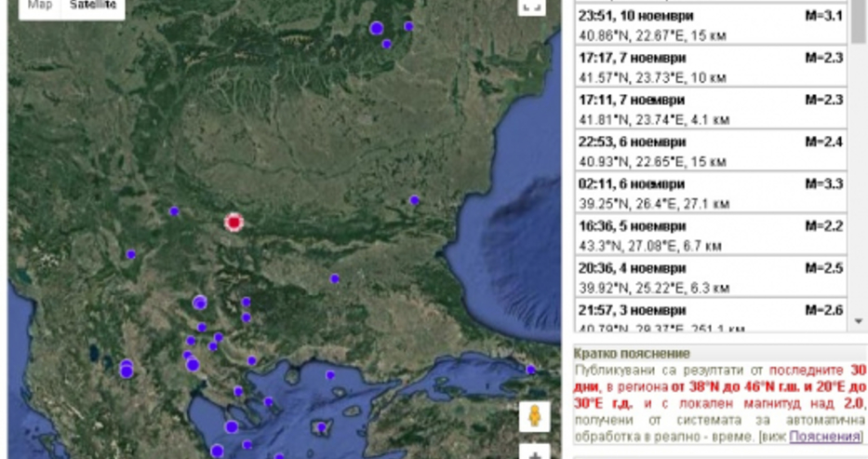Click the purple marker near the Black Sea coast
868x459 pixels.
click(x=414, y=199)
